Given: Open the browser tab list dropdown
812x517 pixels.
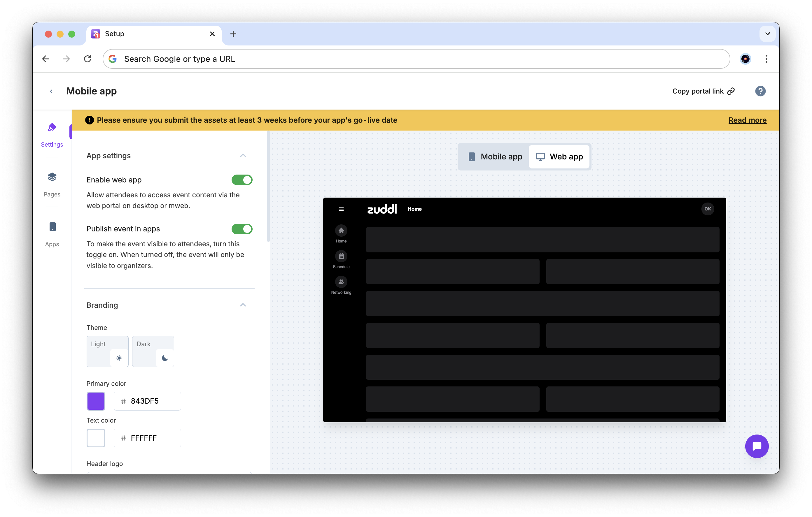Looking at the screenshot, I should [x=767, y=34].
